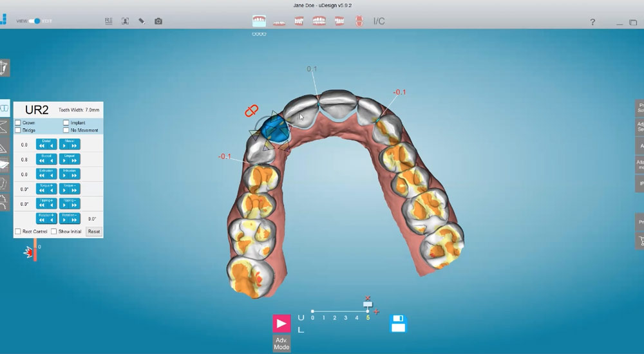Enable the Crown checkbox
This screenshot has height=354, width=644.
point(18,122)
